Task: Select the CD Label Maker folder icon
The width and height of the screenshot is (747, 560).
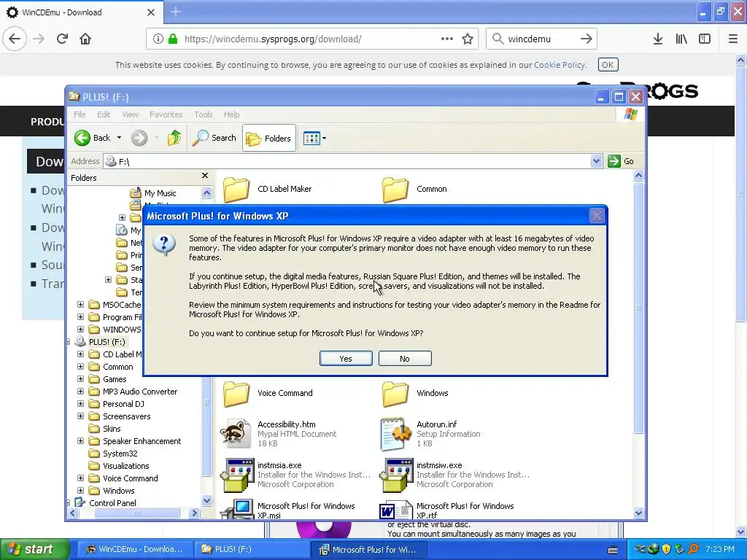Action: [236, 190]
